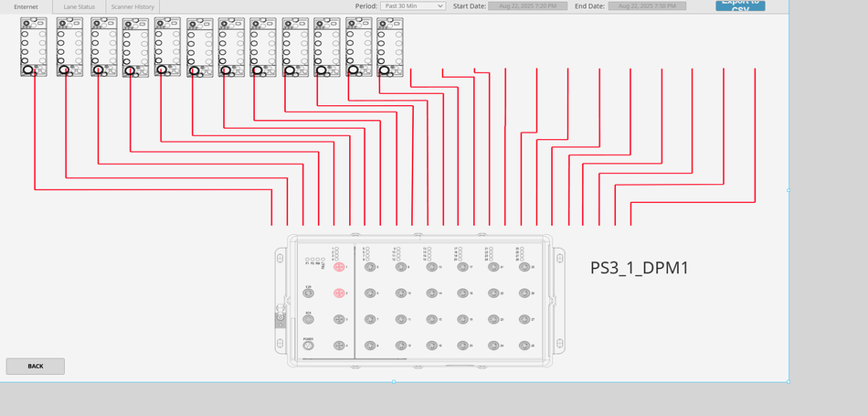868x416 pixels.
Task: Click highlighted red port 2 on DPM
Action: pyautogui.click(x=338, y=293)
